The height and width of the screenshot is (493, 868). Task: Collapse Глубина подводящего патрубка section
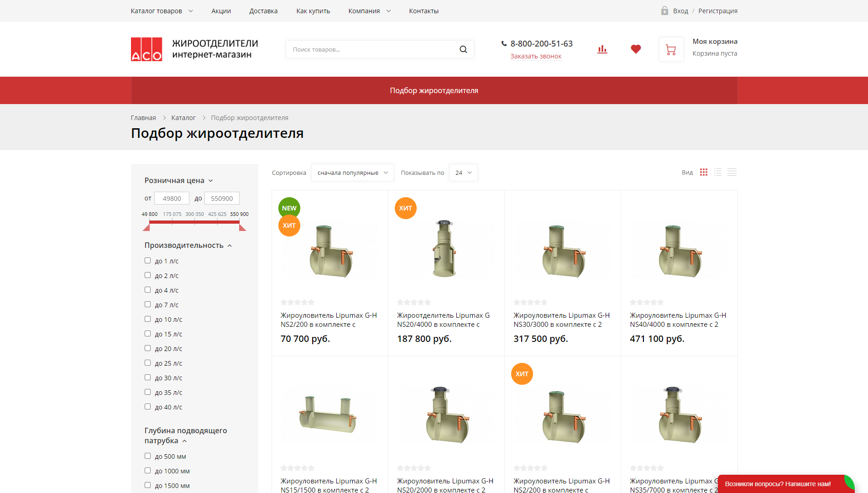[186, 435]
